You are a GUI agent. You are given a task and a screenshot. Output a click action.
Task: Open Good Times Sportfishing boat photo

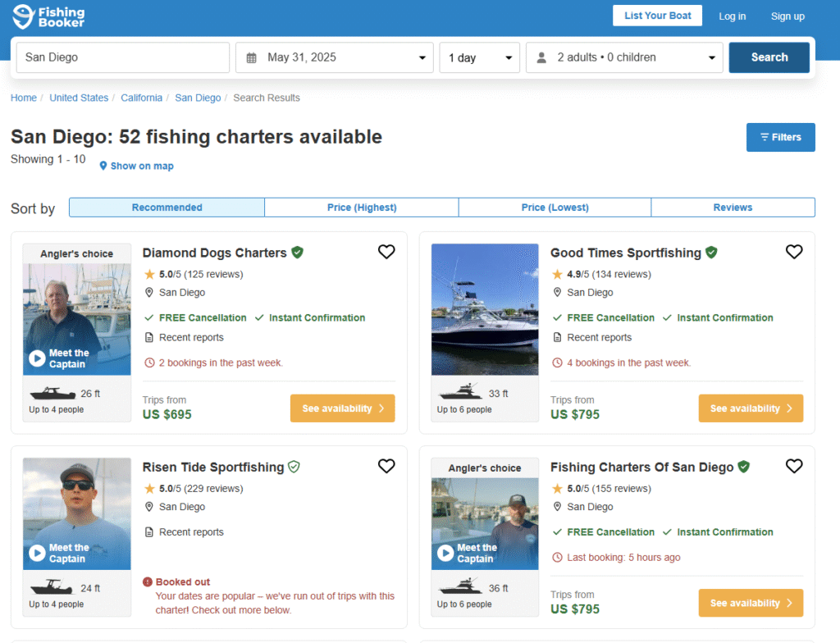(485, 309)
